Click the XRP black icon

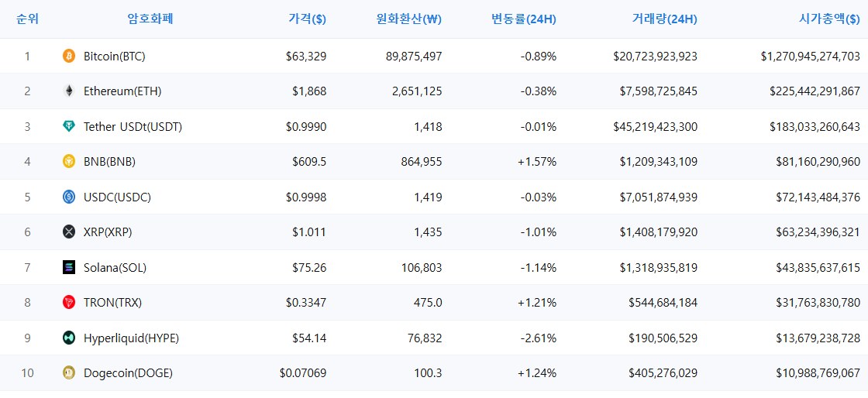[x=69, y=232]
